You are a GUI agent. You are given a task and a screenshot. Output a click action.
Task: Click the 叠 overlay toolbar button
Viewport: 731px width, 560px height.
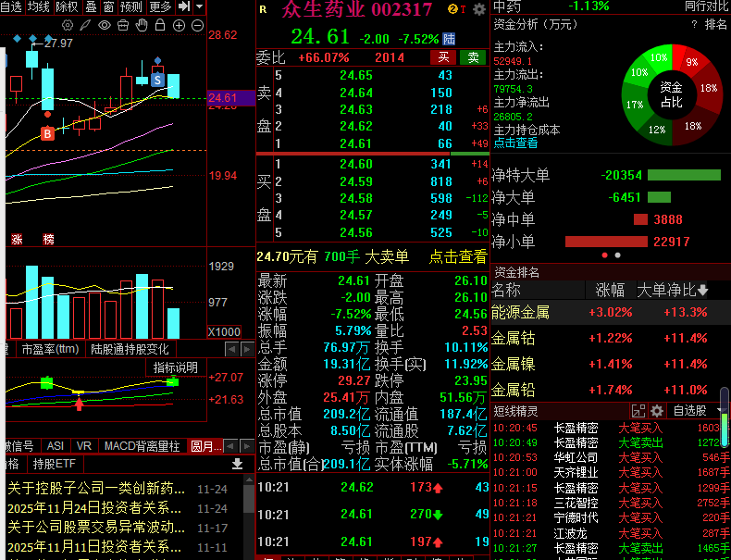(92, 6)
